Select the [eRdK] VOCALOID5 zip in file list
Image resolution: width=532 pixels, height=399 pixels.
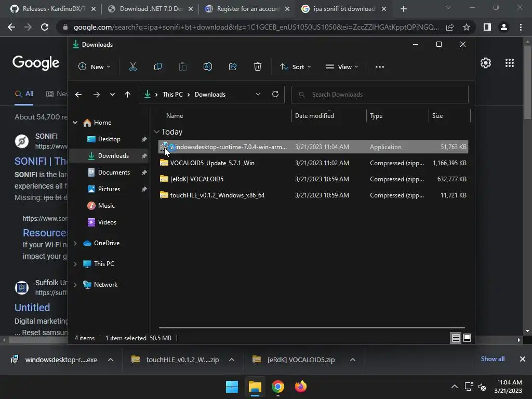[x=313, y=179]
